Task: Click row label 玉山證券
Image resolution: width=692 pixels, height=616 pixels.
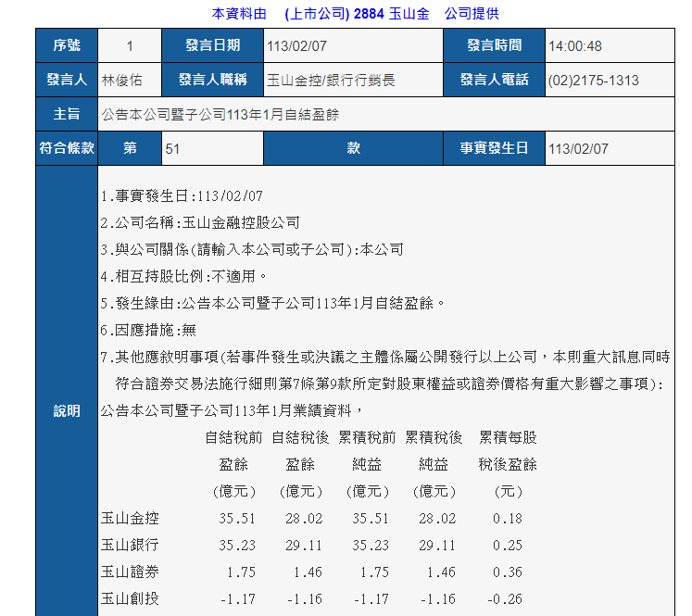Action: point(130,572)
